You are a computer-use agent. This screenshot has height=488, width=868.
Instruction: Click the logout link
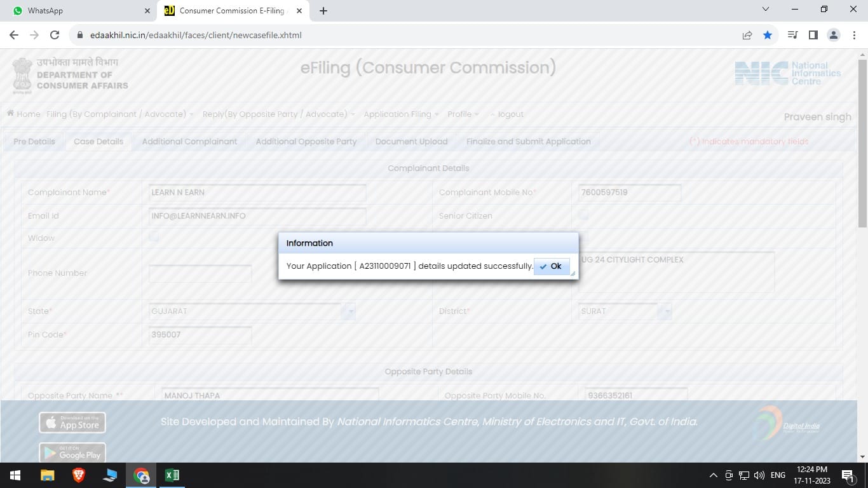510,114
